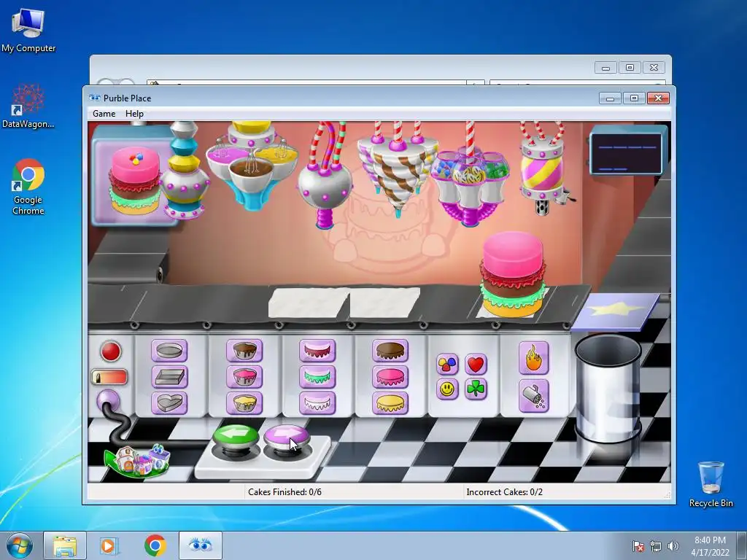The width and height of the screenshot is (747, 560).
Task: Push the purple right conveyor arrow
Action: click(x=286, y=436)
